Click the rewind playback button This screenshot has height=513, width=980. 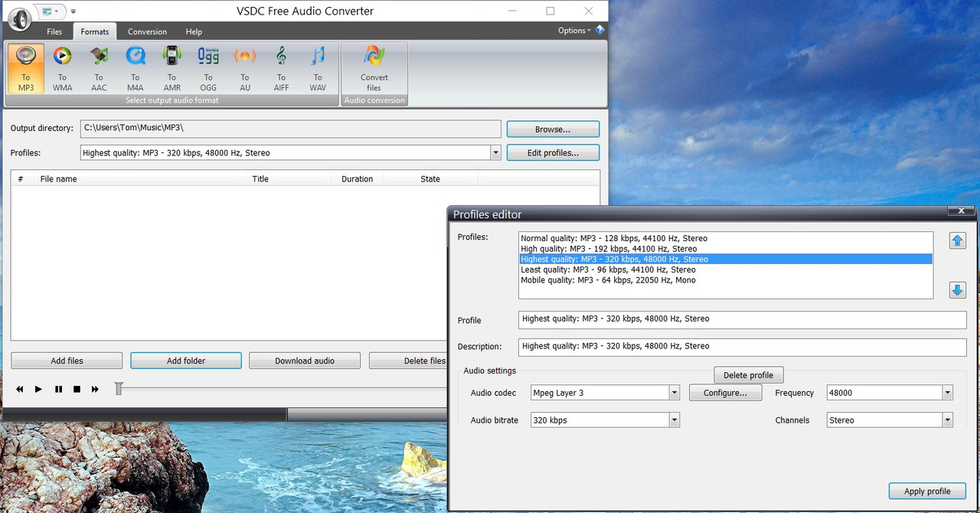20,390
